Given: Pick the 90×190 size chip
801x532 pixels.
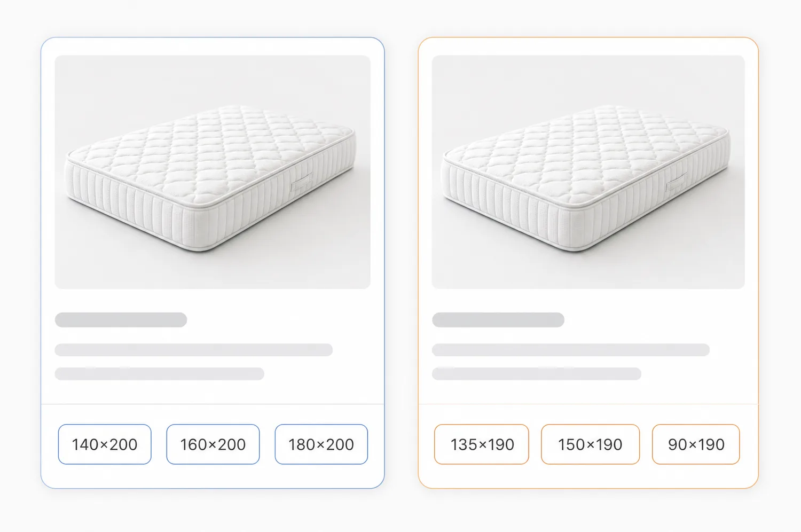Looking at the screenshot, I should tap(696, 444).
